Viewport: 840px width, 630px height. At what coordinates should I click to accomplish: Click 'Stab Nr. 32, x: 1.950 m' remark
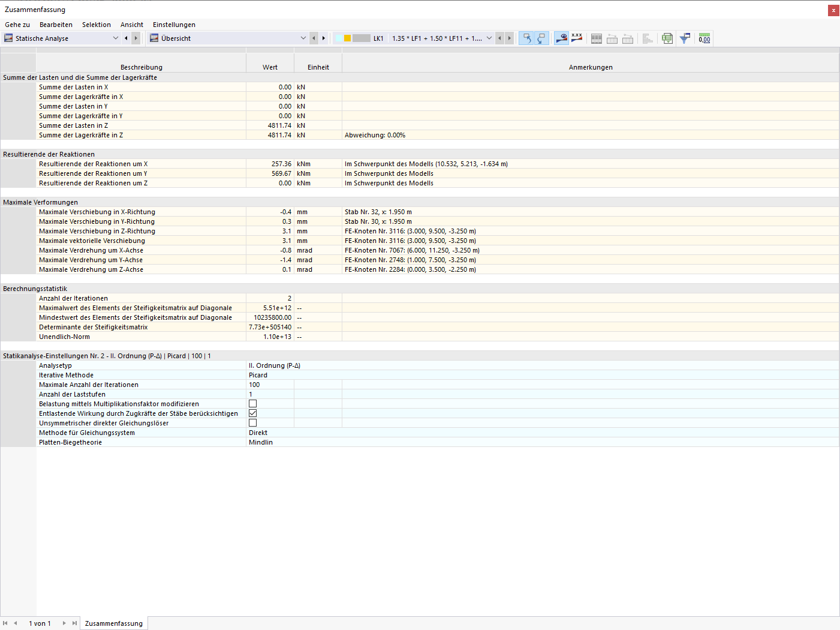click(378, 212)
